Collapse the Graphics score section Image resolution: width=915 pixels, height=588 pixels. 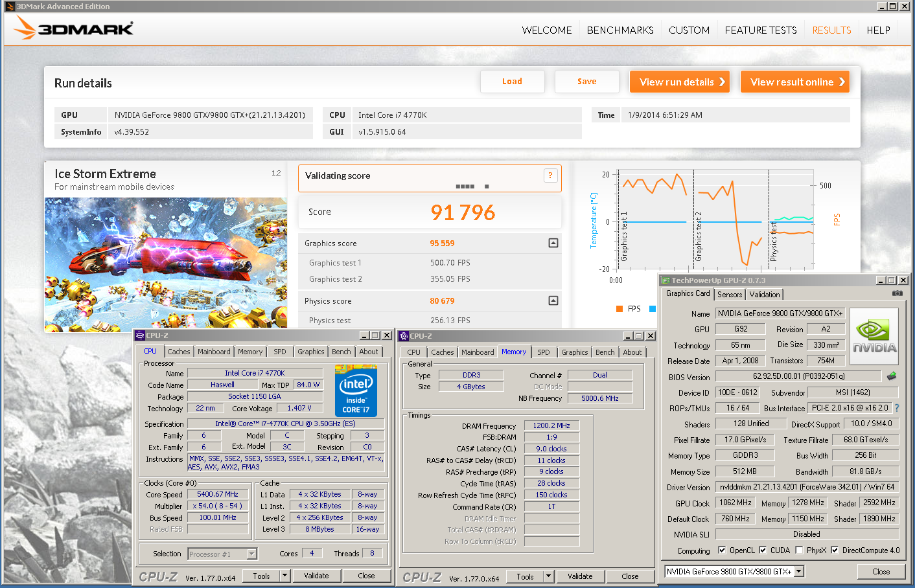pyautogui.click(x=553, y=243)
